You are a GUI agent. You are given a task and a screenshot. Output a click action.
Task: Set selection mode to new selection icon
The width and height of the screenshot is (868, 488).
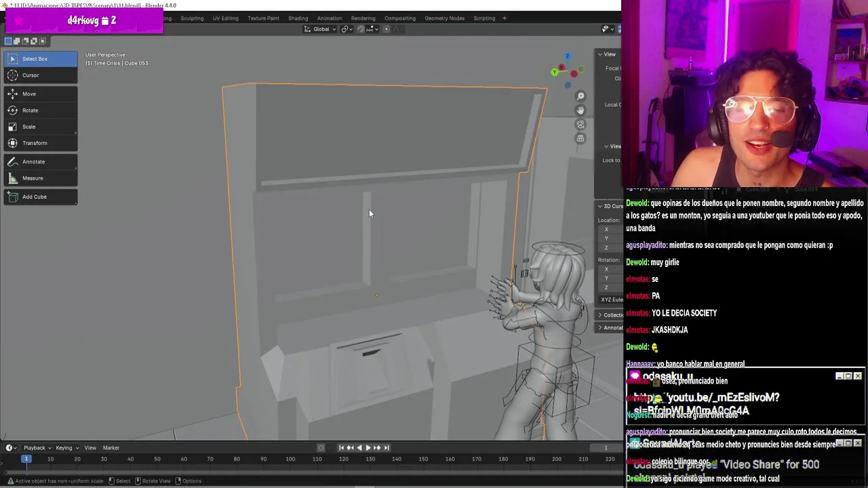point(8,41)
